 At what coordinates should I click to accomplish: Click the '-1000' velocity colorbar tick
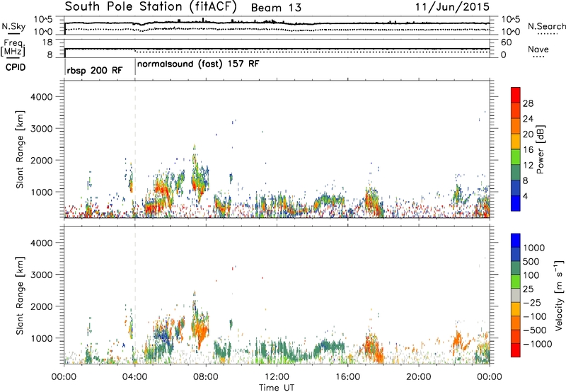pyautogui.click(x=537, y=344)
